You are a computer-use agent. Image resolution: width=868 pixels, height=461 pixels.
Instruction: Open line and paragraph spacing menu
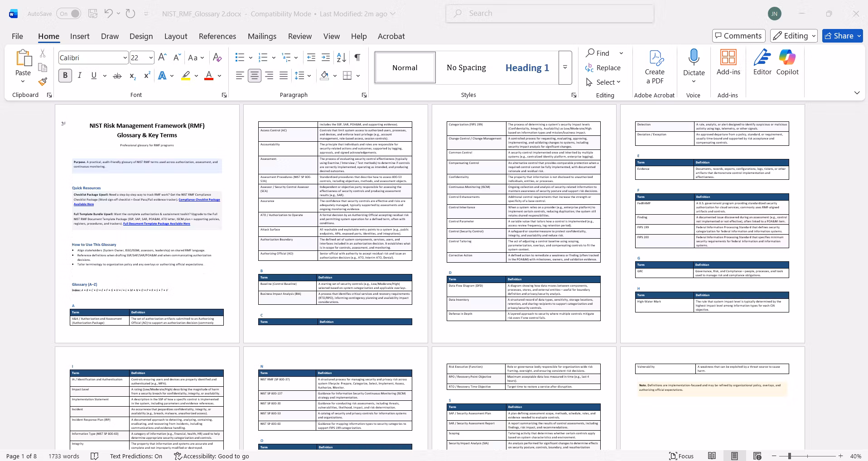[x=304, y=76]
